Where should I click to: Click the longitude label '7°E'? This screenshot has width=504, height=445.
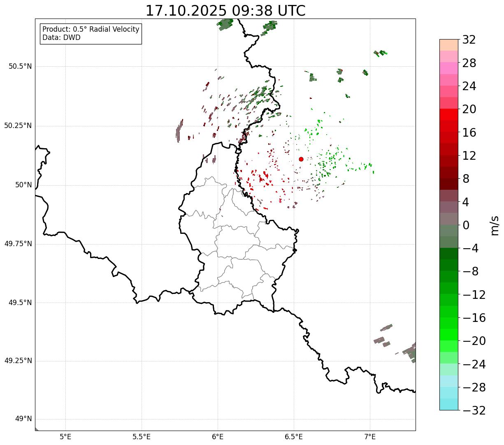370,437
